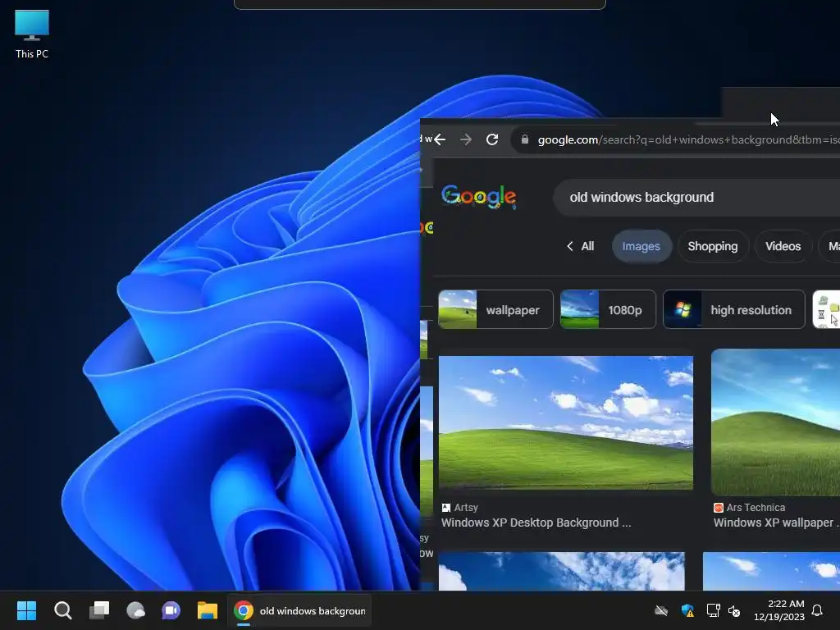
Task: Select the Chrome 'old windows backgroun' taskbar button
Action: [299, 610]
